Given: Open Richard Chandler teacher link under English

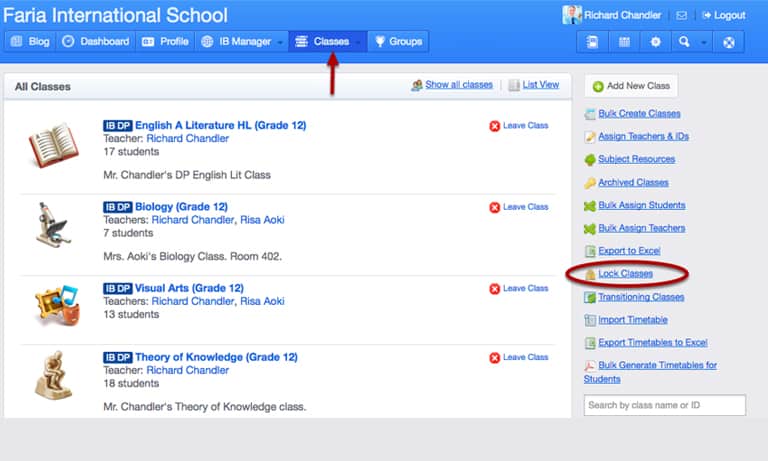Looking at the screenshot, I should pyautogui.click(x=188, y=139).
